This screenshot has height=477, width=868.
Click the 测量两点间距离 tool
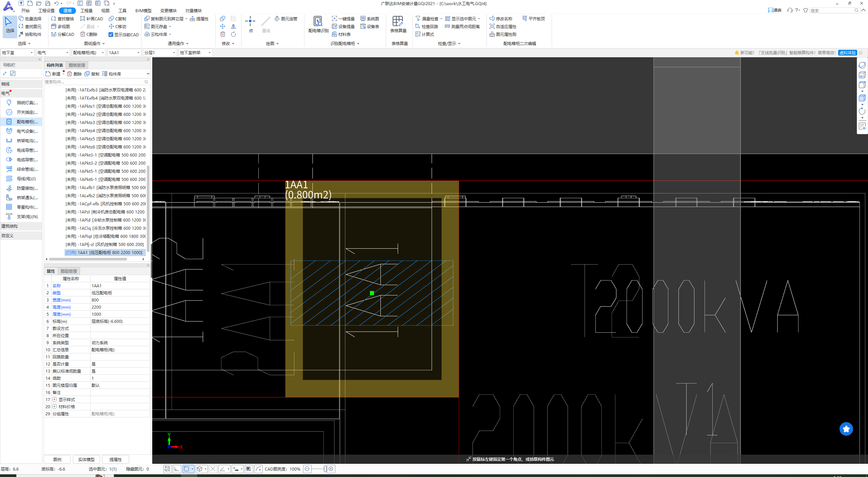click(462, 26)
